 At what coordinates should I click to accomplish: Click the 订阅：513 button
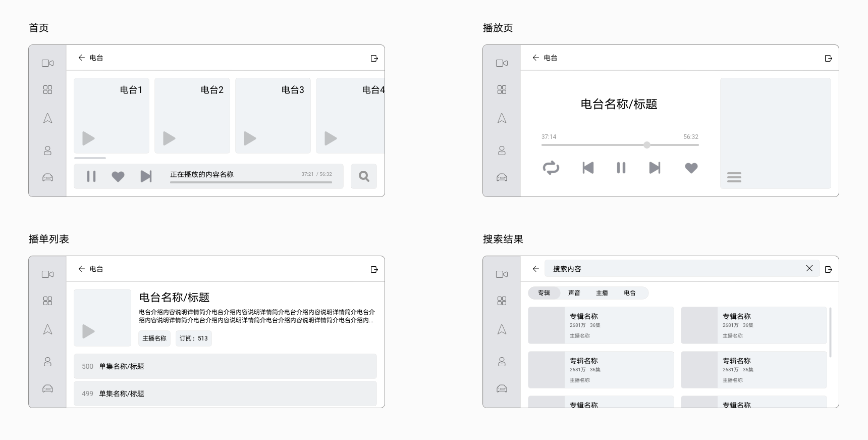coord(194,338)
